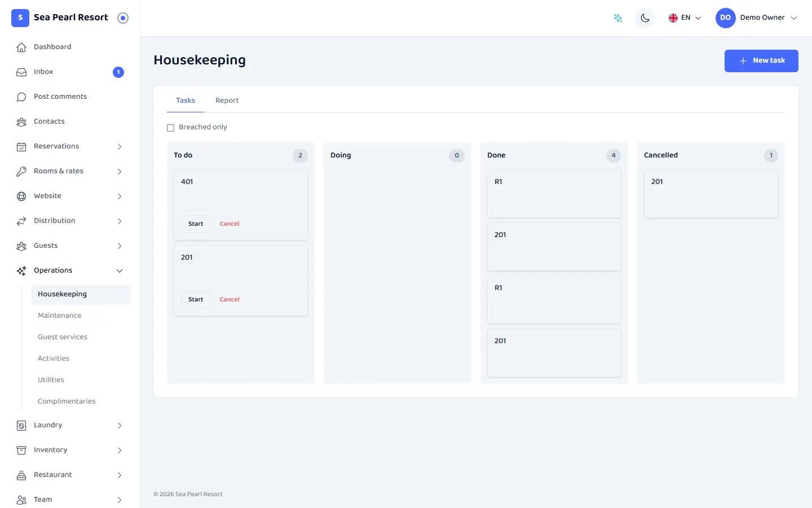The image size is (812, 508).
Task: Open the Activities page in sidebar
Action: 81,358
